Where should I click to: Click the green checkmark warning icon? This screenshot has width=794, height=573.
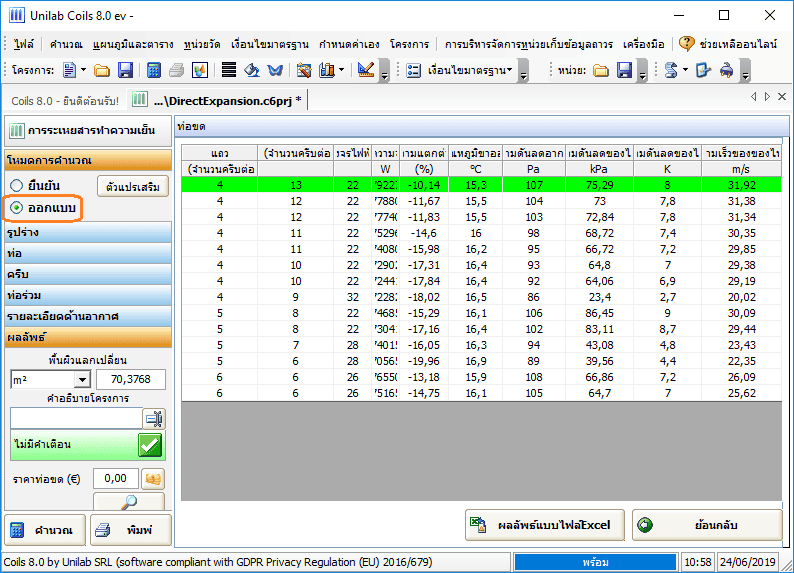150,445
